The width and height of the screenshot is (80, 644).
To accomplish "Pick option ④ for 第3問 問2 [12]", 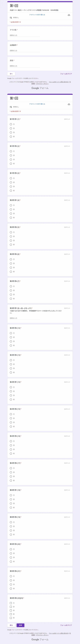I will pyautogui.click(x=11, y=346).
